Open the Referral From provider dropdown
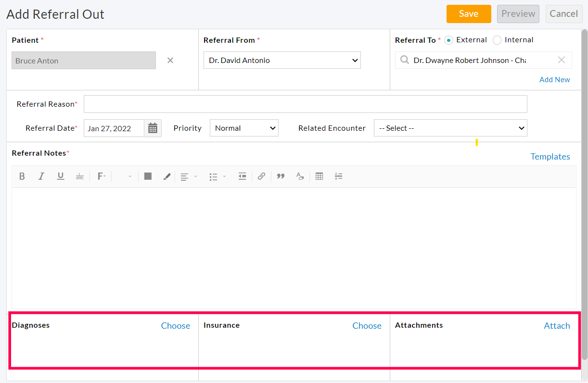 (x=282, y=60)
